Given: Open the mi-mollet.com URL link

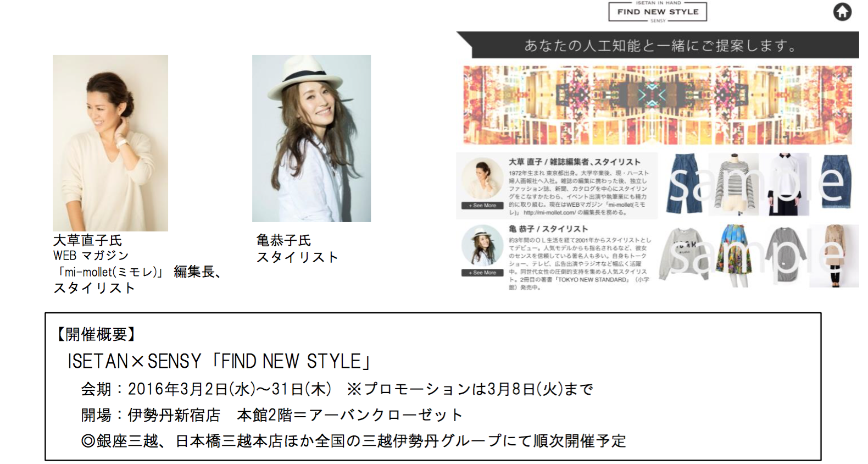Looking at the screenshot, I should (548, 212).
